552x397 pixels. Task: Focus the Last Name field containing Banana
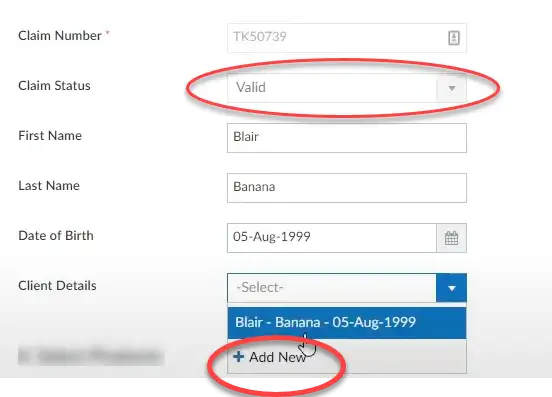tap(347, 188)
